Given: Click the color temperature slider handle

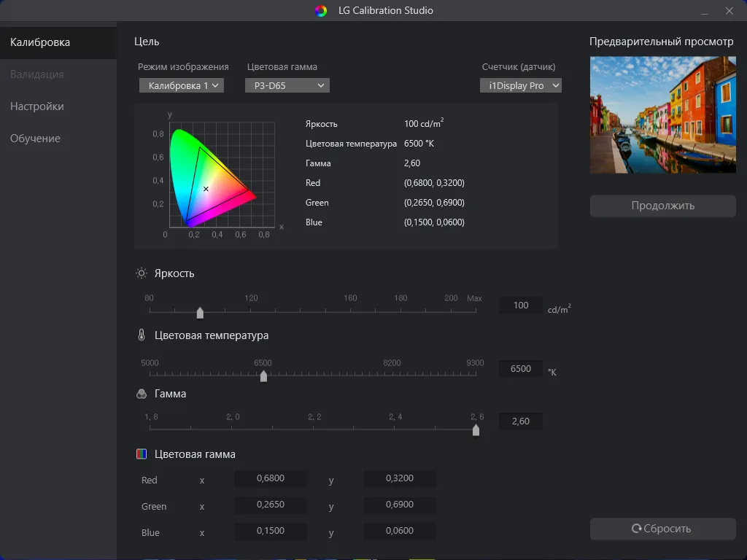Looking at the screenshot, I should tap(263, 376).
